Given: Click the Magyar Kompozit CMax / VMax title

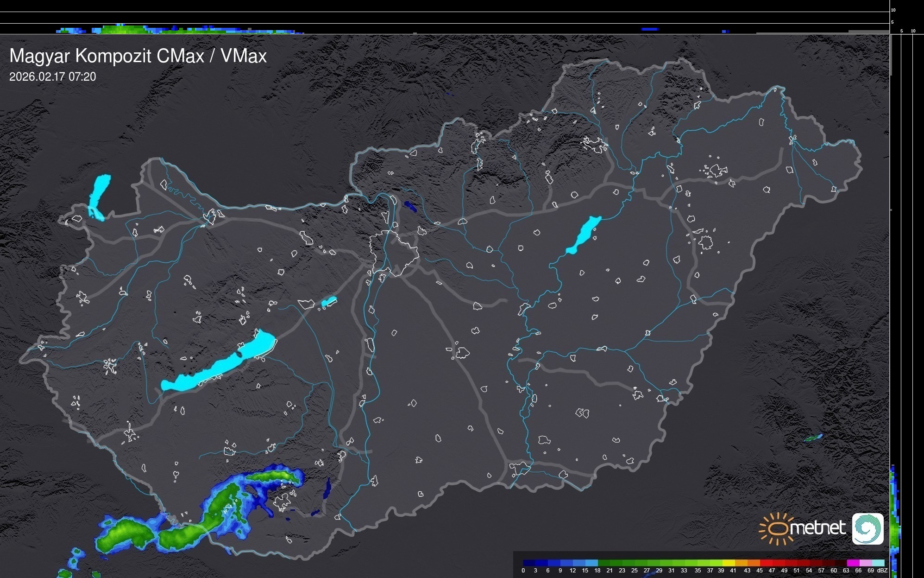Looking at the screenshot, I should pos(138,56).
